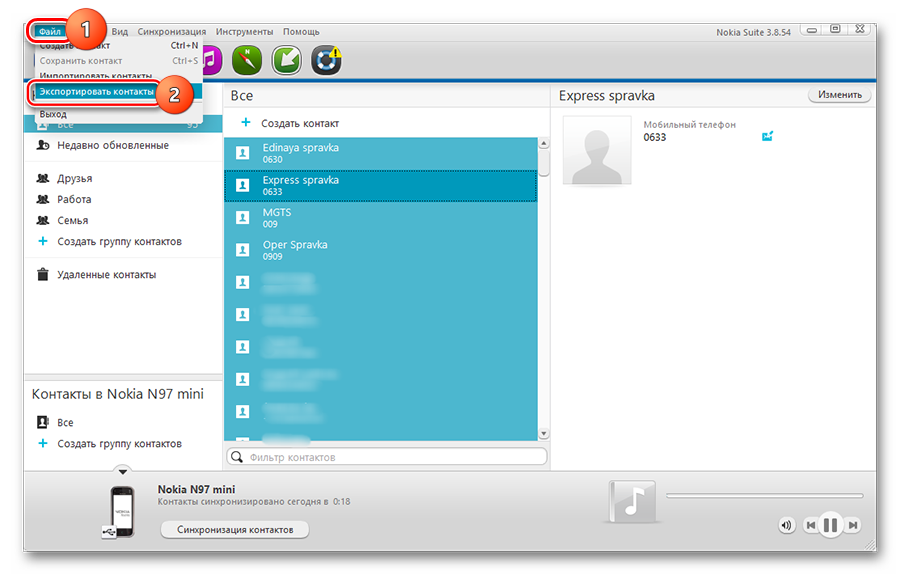Viewport: 900px width, 575px height.
Task: Choose Экспортировать контакты from menu
Action: 97,91
